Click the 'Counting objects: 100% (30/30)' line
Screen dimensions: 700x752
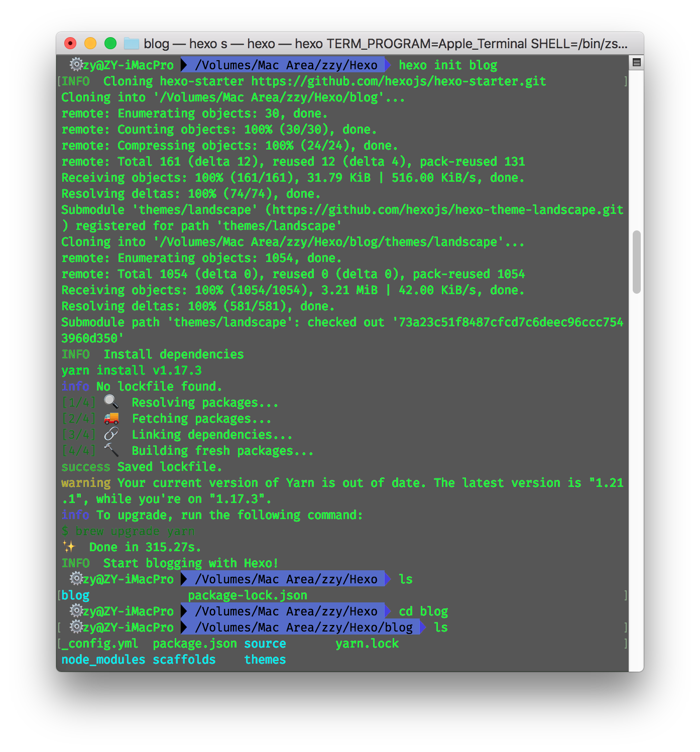tap(219, 130)
